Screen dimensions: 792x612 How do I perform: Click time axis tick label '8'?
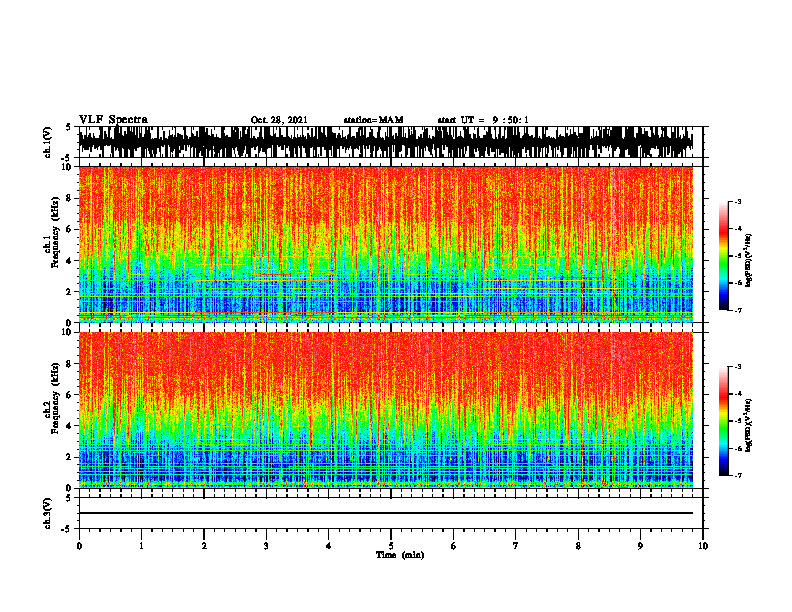click(x=578, y=546)
